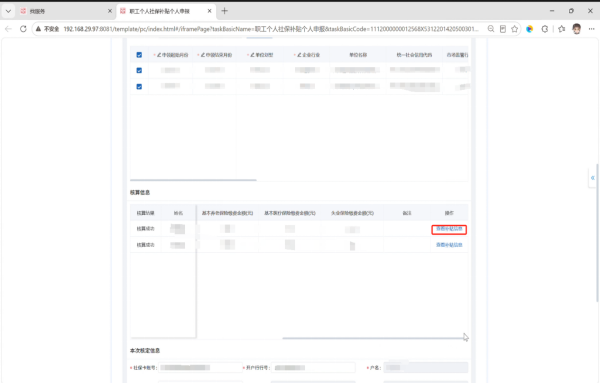Screen dimensions: 600x383
Task: Open a new tab with the plus button
Action: (225, 11)
